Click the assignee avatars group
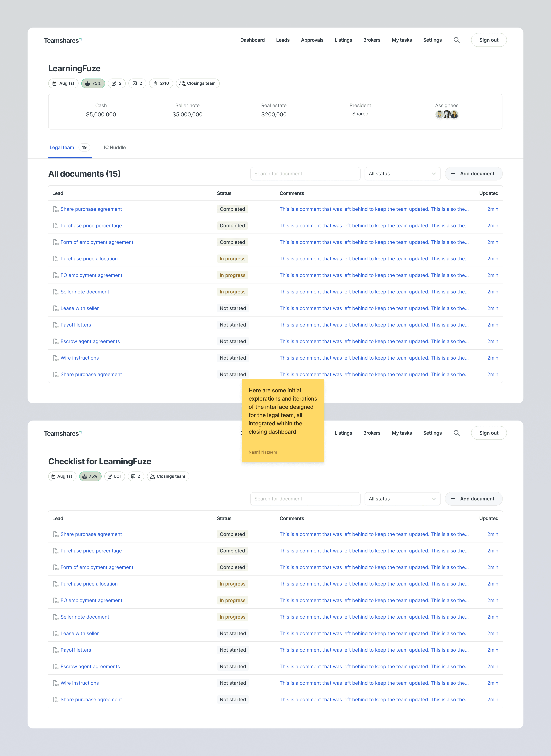 tap(447, 115)
